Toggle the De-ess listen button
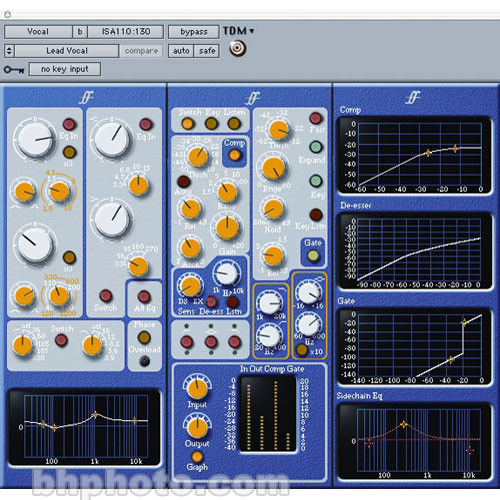Image resolution: width=500 pixels, height=500 pixels. click(x=232, y=302)
